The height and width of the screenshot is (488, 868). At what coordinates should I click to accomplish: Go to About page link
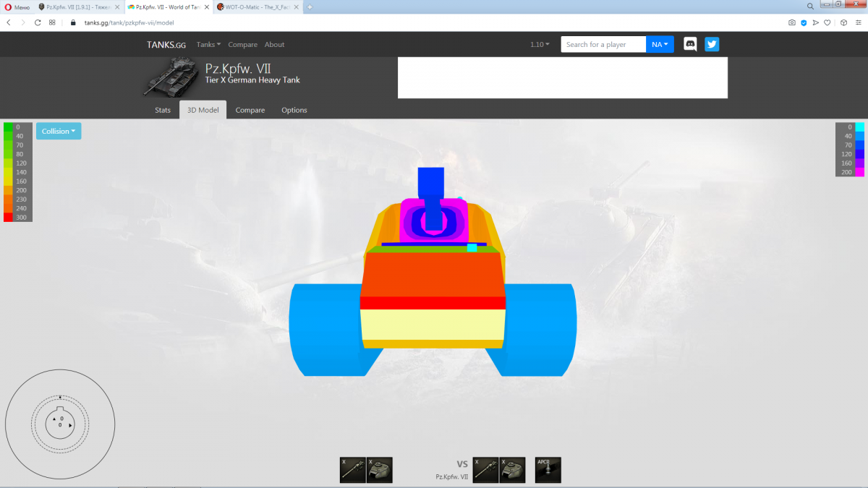point(274,44)
